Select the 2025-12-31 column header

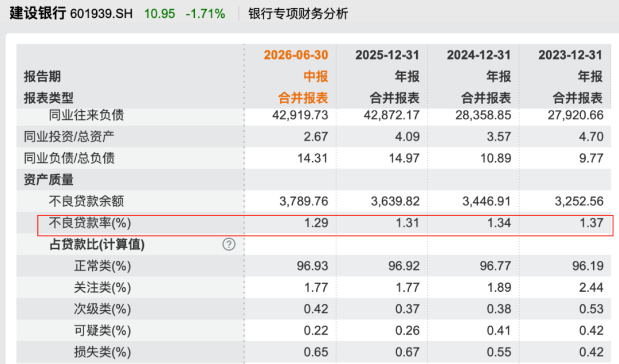coord(387,55)
